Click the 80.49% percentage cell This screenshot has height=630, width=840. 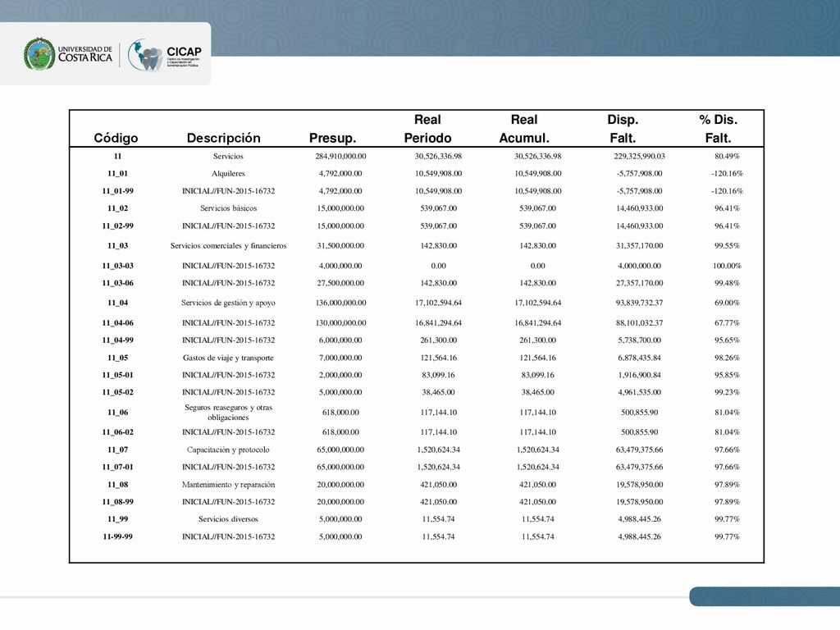[x=727, y=157]
